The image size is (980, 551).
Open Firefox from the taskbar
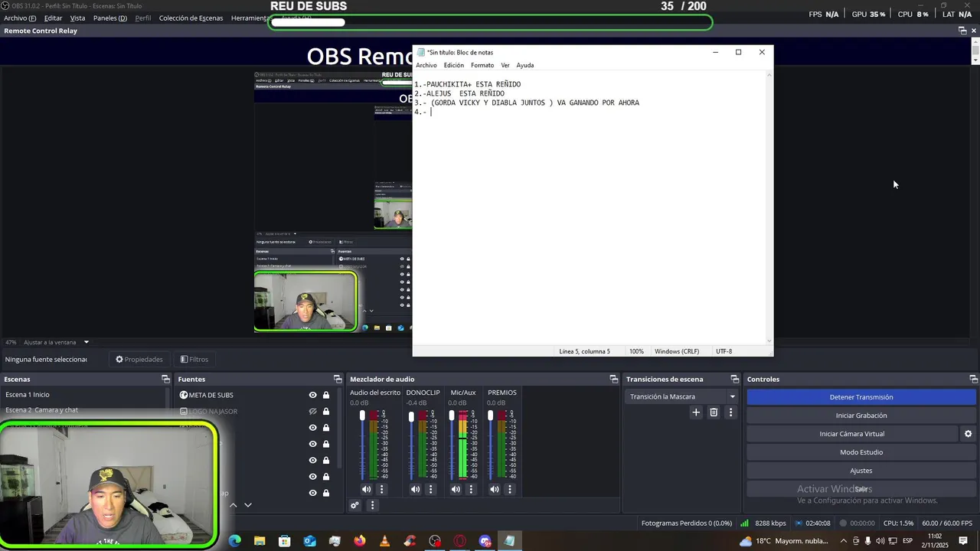[360, 541]
